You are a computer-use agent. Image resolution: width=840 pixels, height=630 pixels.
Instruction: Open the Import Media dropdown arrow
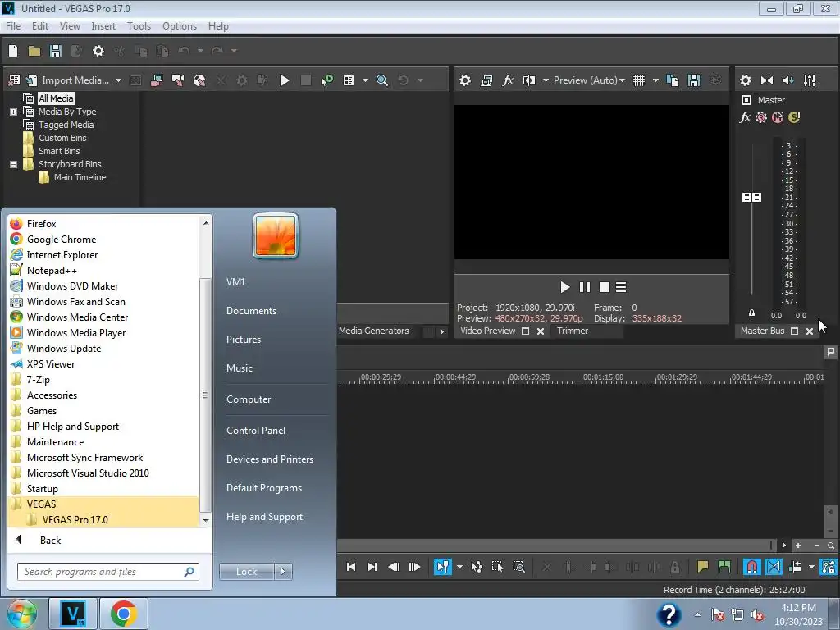tap(118, 80)
